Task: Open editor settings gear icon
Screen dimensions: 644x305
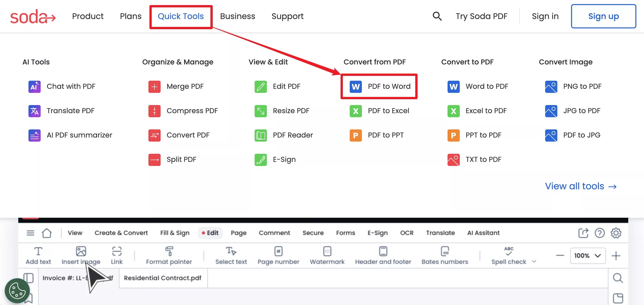Action: 616,233
